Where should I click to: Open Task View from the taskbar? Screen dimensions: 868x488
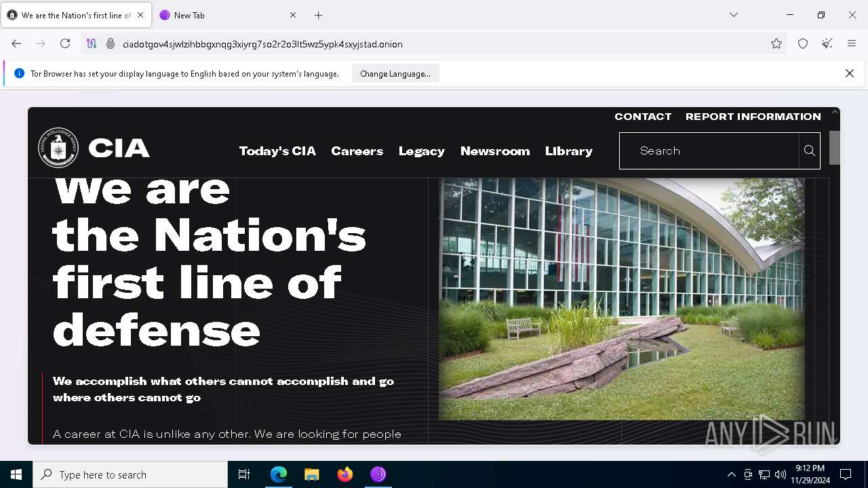(244, 474)
